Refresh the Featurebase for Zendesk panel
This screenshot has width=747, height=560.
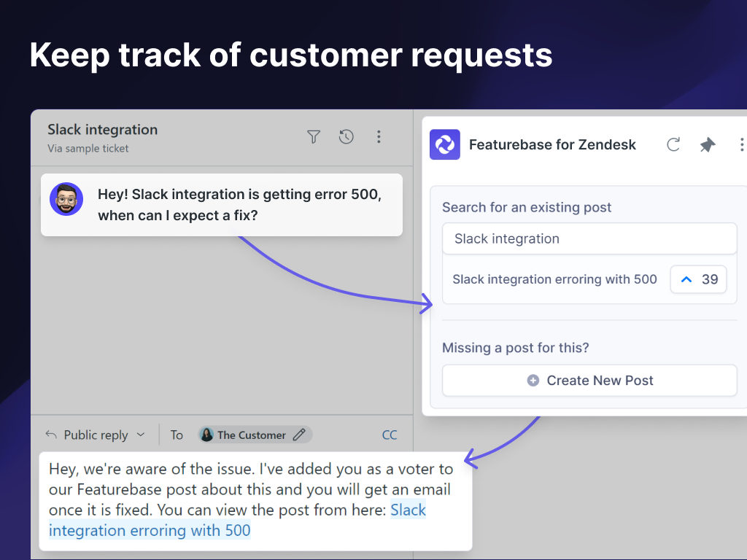tap(673, 144)
